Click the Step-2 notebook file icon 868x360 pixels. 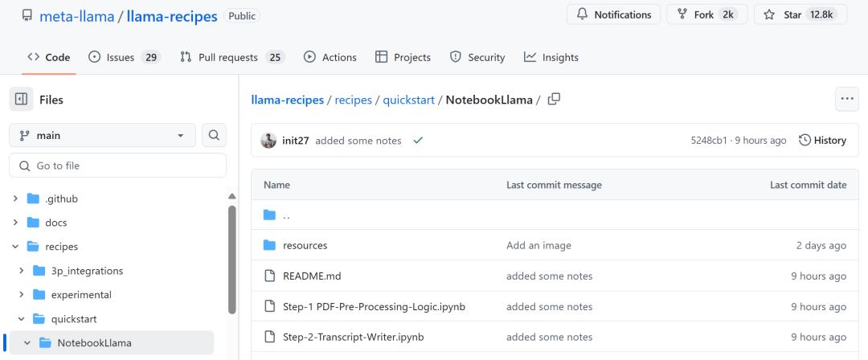pos(269,337)
